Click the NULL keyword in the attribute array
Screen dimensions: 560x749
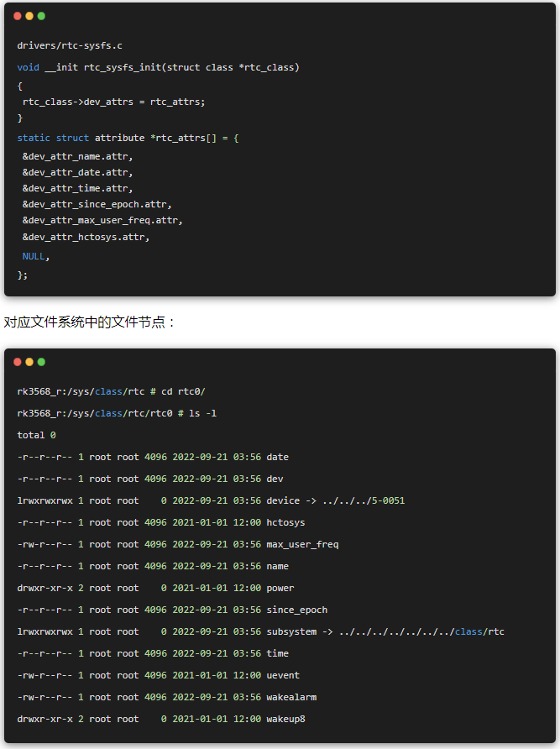34,256
